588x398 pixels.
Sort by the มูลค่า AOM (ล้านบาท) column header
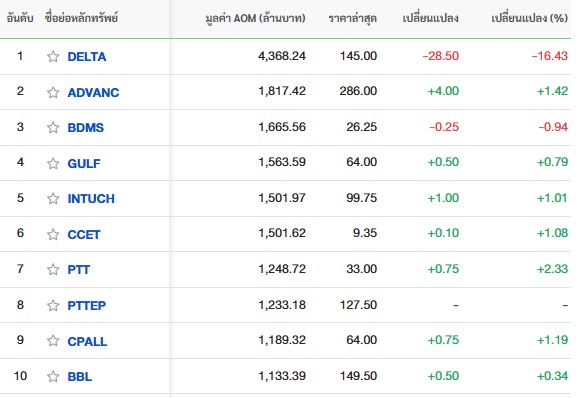pyautogui.click(x=255, y=18)
